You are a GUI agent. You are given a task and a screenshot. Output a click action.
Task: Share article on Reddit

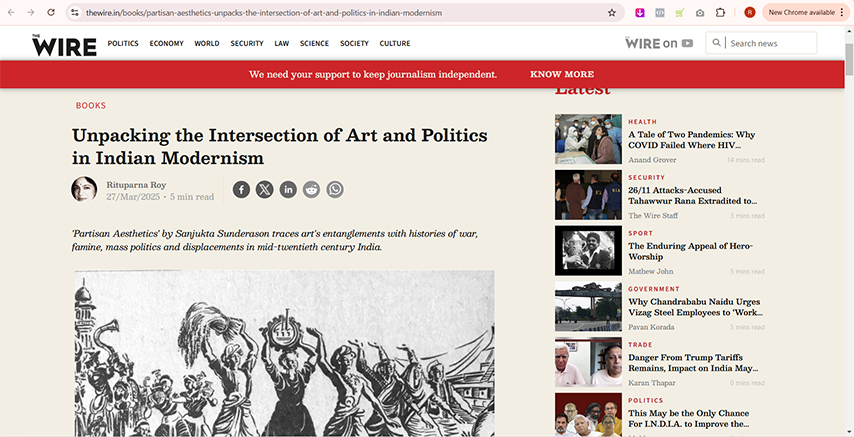pos(312,190)
